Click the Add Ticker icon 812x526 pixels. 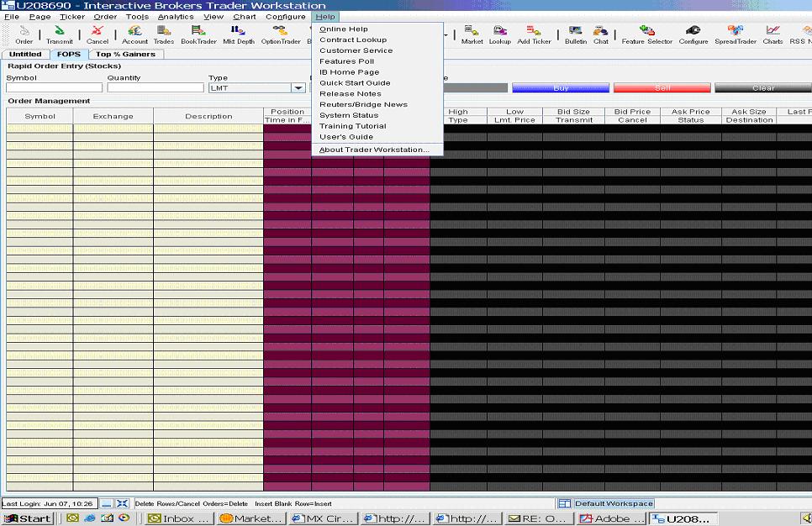pyautogui.click(x=534, y=34)
